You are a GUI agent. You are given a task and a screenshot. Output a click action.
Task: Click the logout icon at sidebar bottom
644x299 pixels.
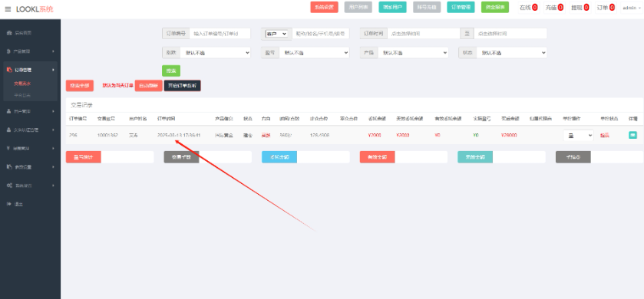tap(9, 204)
